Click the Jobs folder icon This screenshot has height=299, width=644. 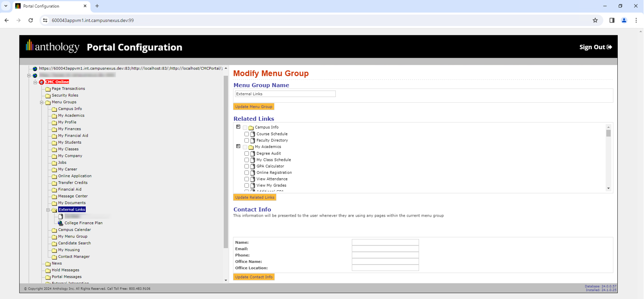pos(54,163)
